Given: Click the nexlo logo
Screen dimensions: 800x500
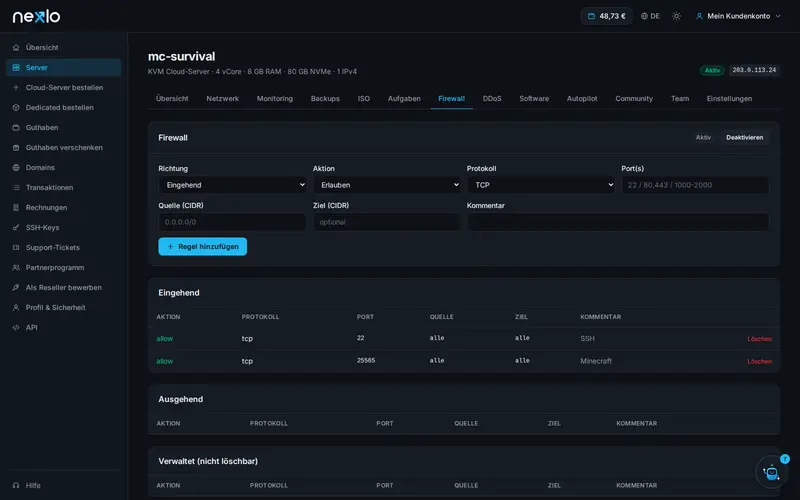Looking at the screenshot, I should (36, 16).
